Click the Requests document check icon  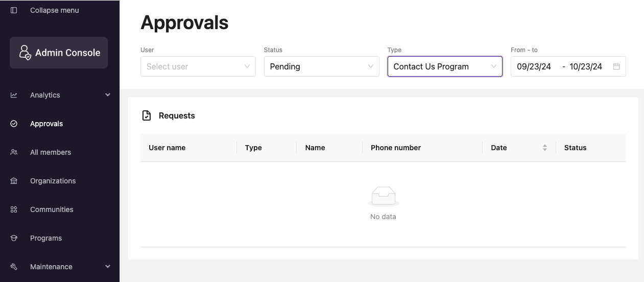(147, 115)
